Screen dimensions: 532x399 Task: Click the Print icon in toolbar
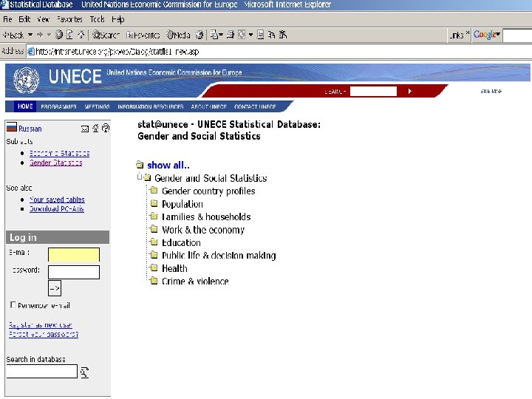click(x=231, y=35)
